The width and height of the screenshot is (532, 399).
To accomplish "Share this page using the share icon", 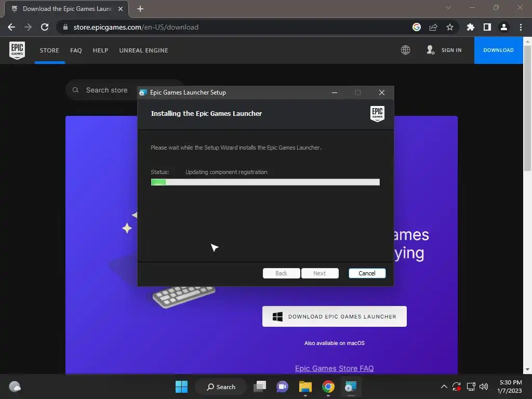I will (433, 27).
